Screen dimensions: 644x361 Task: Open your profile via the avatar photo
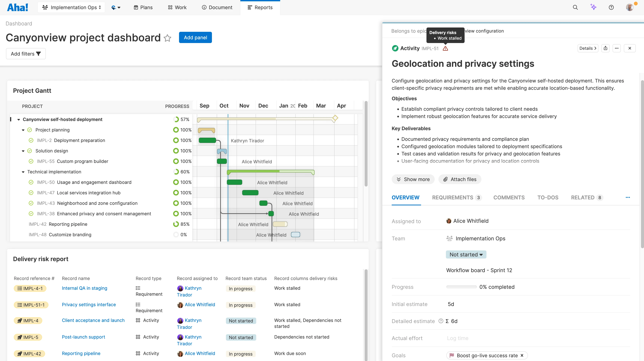[x=630, y=7]
